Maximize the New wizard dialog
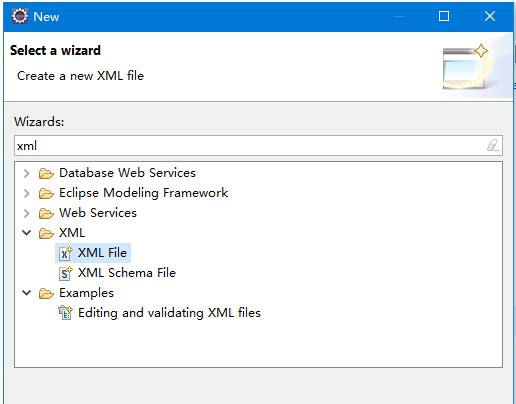The image size is (516, 404). (444, 16)
